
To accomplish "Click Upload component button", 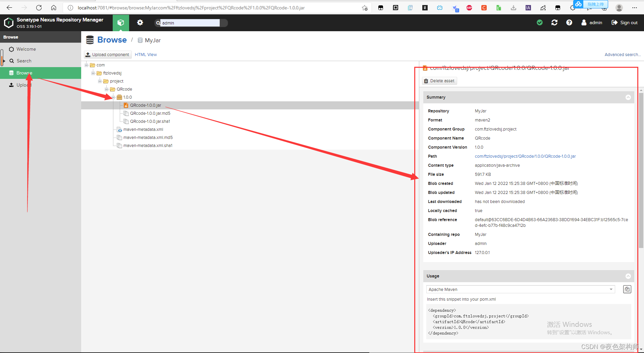I will 108,54.
